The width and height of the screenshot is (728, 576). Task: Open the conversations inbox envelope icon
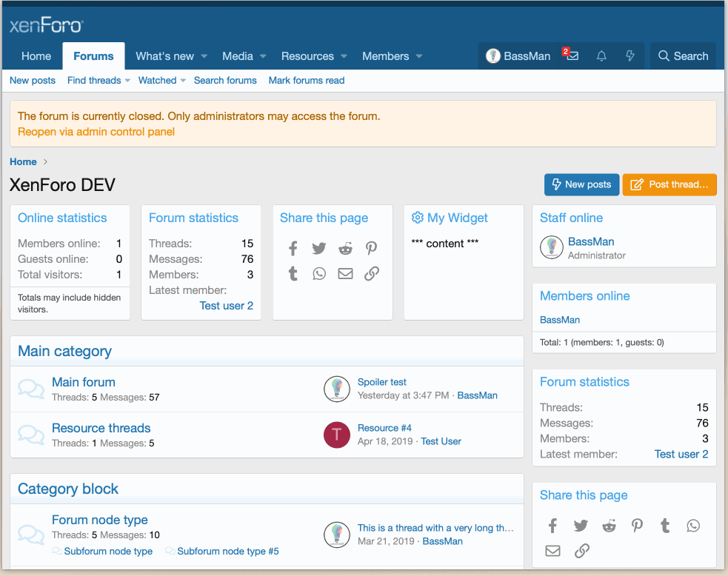click(x=572, y=56)
